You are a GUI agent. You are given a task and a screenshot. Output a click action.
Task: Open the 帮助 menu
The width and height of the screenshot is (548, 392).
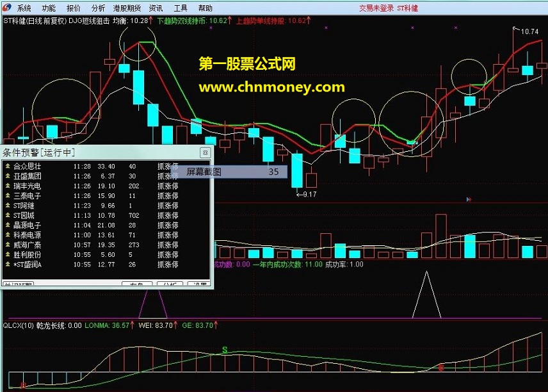pyautogui.click(x=205, y=8)
